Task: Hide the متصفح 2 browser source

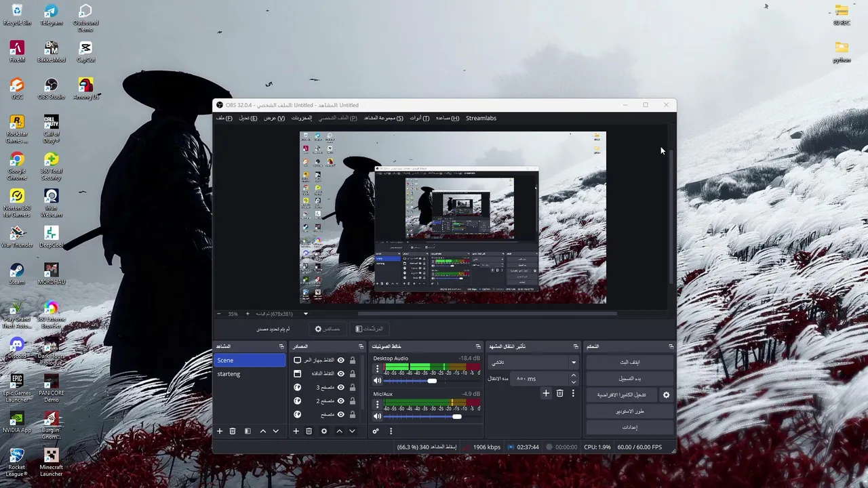Action: coord(341,401)
